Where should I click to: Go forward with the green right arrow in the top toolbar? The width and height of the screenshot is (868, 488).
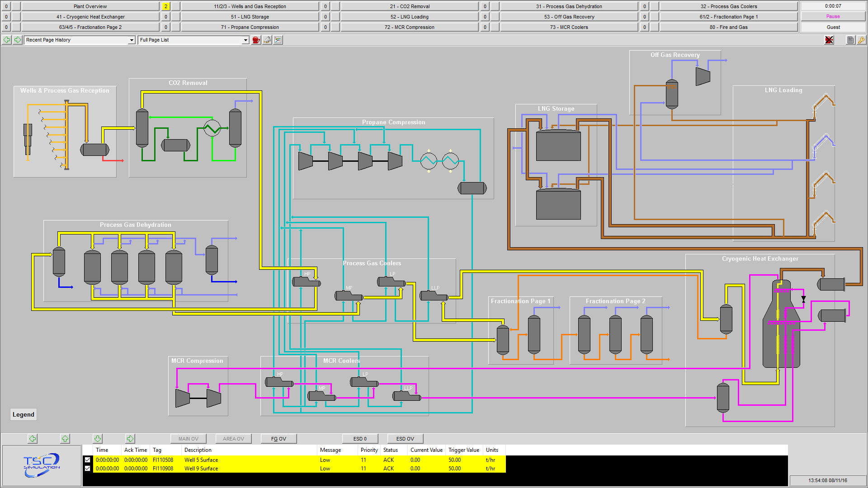[x=17, y=40]
